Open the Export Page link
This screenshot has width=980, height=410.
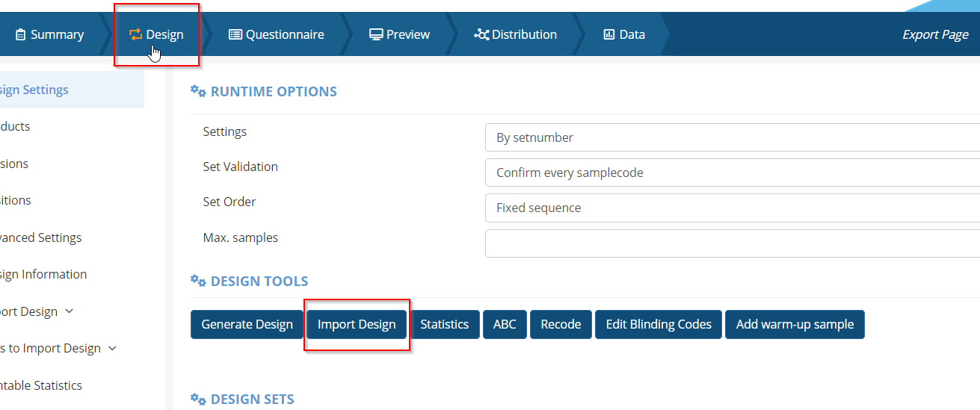point(935,34)
